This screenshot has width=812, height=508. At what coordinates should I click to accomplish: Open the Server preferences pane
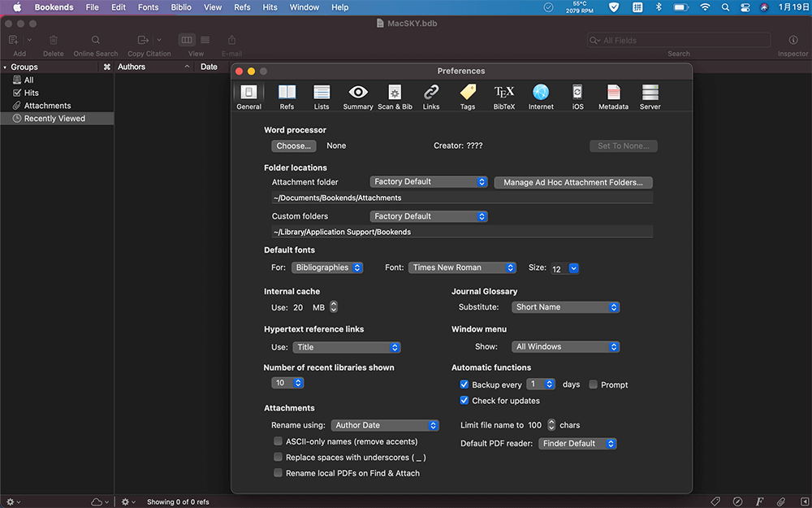pyautogui.click(x=650, y=97)
